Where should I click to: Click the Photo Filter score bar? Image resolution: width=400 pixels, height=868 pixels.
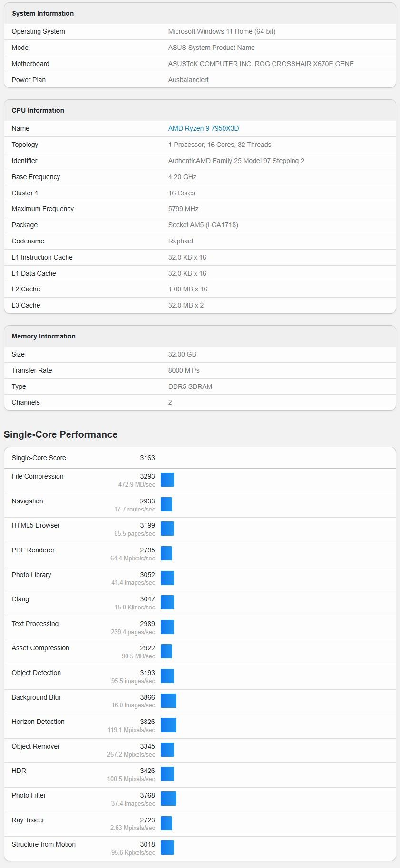click(x=168, y=799)
